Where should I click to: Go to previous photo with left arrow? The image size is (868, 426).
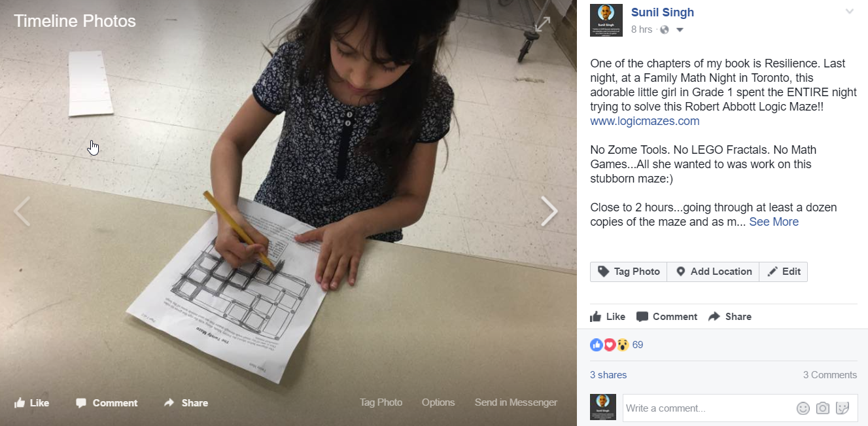pos(22,211)
